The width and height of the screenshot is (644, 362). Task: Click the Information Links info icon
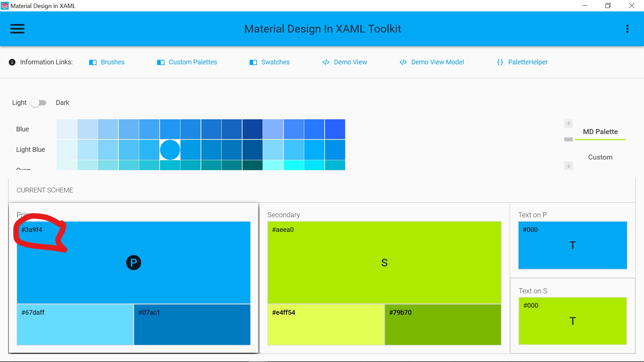point(12,62)
